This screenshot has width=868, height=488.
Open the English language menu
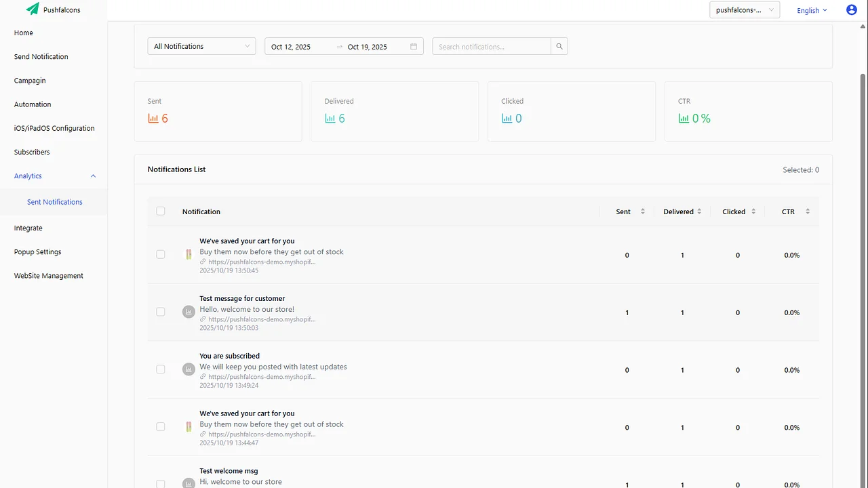[811, 10]
